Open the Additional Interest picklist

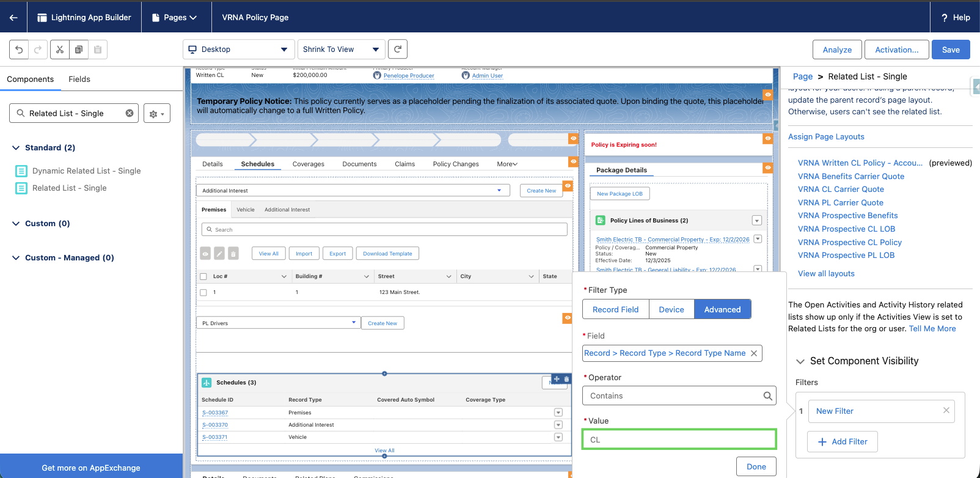click(x=353, y=191)
